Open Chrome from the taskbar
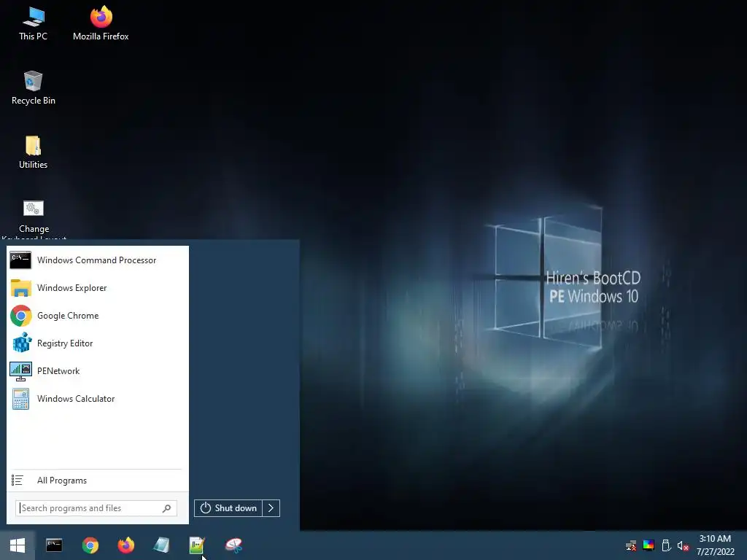 tap(90, 545)
